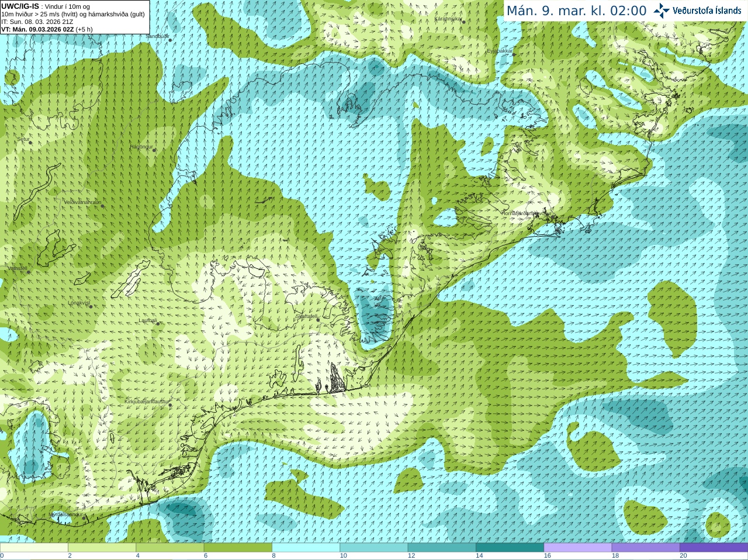Click the 'Mán. 9. mar. kl. 02:00' timestamp
The width and height of the screenshot is (748, 560).
pos(576,11)
